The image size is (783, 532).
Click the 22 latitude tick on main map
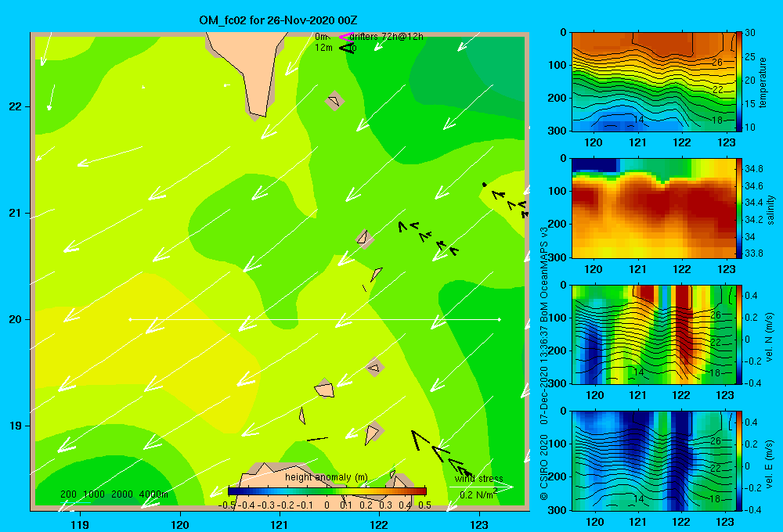15,106
